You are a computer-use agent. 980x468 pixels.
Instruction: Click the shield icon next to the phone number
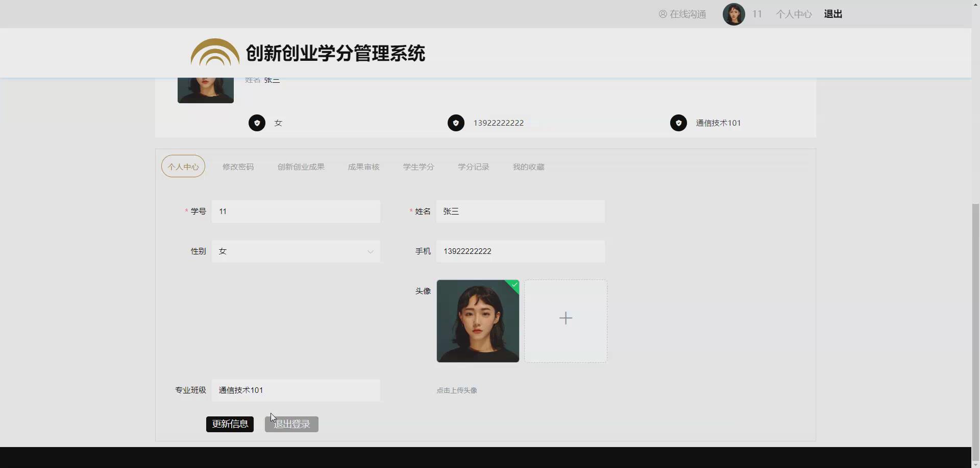coord(456,123)
